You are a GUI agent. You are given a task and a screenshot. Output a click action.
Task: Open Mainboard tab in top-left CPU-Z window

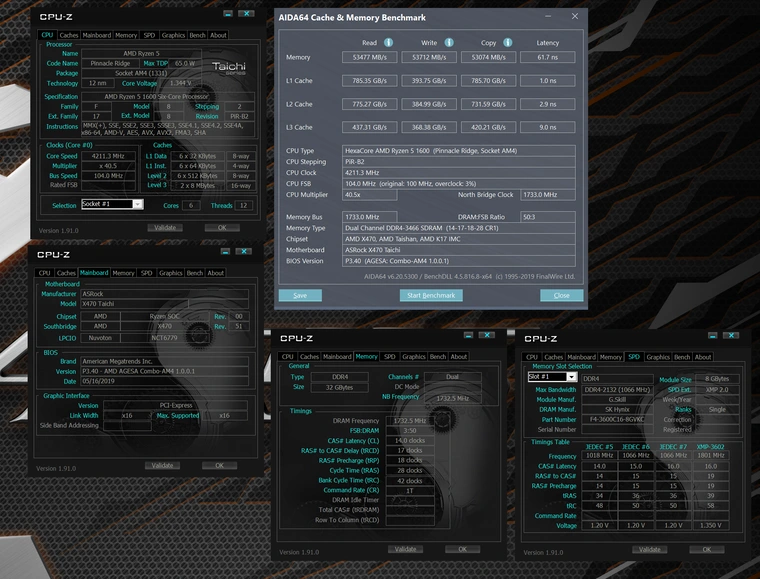tap(96, 35)
